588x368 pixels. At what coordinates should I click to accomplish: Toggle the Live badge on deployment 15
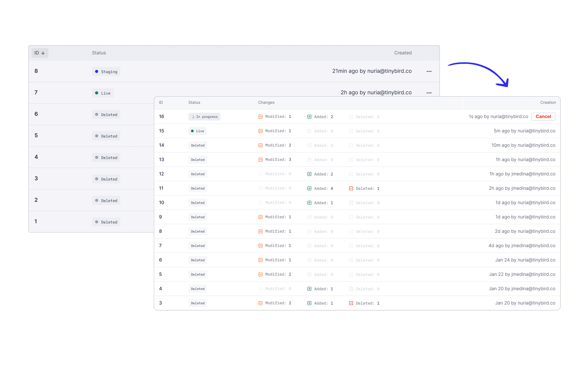click(198, 131)
